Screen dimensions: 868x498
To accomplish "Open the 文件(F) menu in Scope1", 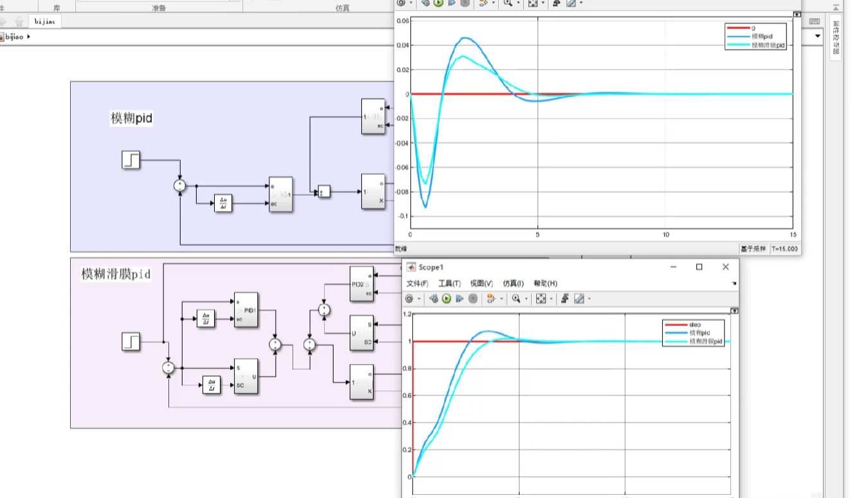I will pyautogui.click(x=417, y=284).
